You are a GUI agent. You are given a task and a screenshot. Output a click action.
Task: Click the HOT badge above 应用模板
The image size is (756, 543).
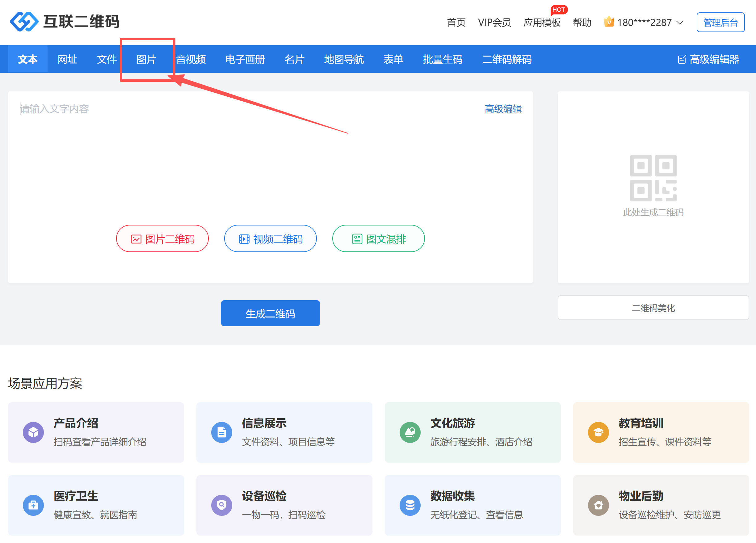coord(559,10)
